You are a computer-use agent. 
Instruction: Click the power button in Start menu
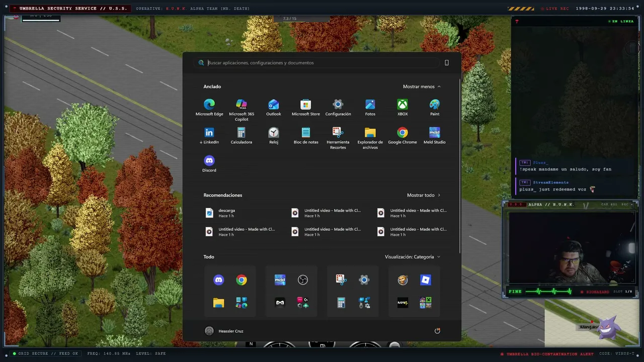[437, 331]
